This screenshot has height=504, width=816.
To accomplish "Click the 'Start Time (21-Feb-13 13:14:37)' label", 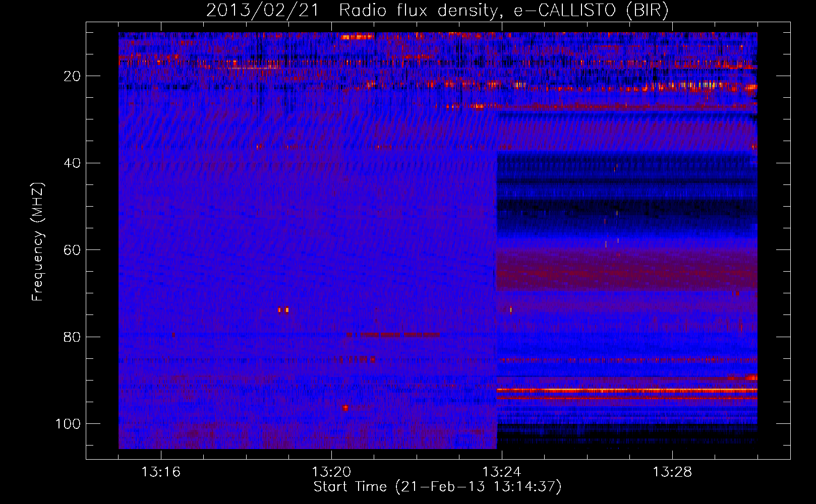I will 437,487.
